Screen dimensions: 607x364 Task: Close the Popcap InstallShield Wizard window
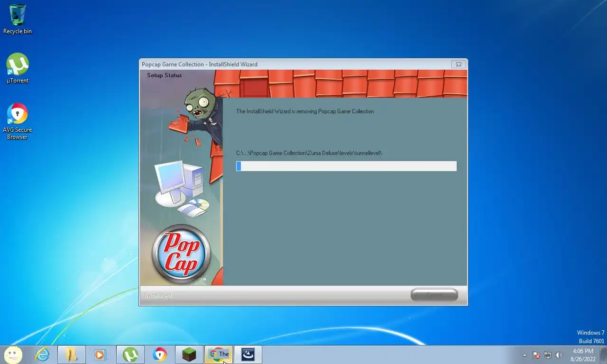459,64
